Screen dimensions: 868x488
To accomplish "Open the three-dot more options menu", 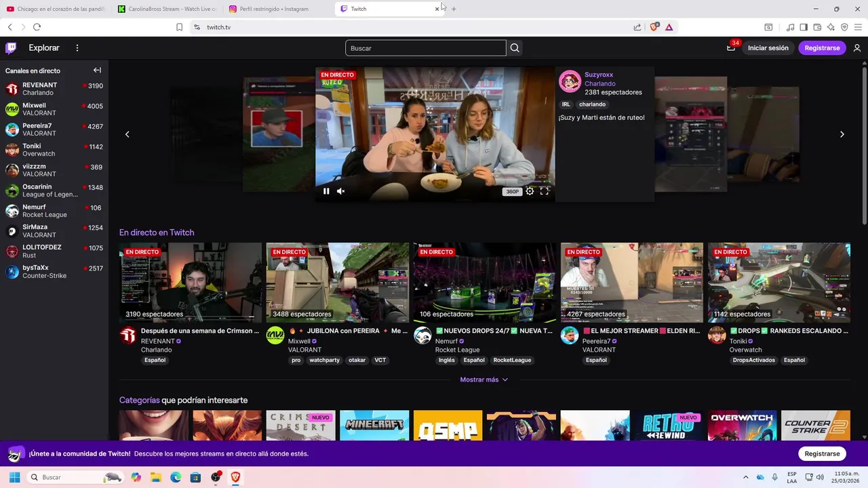I will [77, 48].
